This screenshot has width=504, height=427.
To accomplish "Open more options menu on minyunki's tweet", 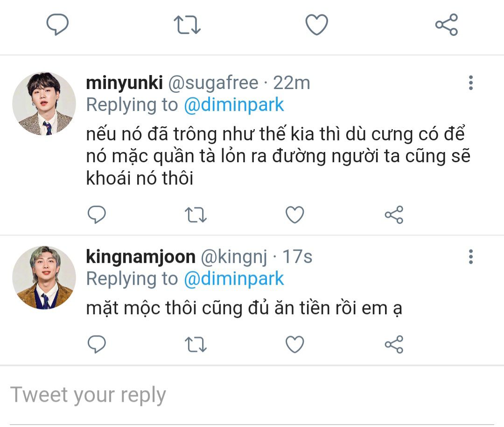I will point(470,83).
